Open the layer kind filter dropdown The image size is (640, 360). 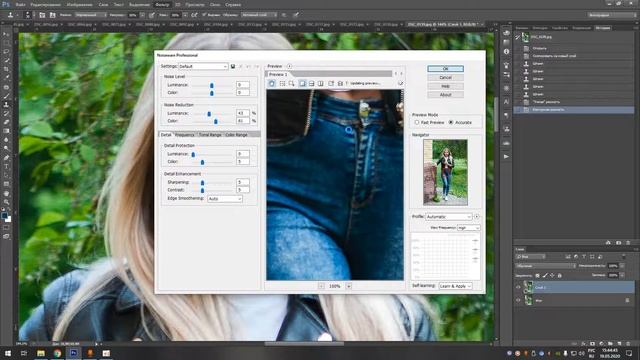(x=530, y=257)
